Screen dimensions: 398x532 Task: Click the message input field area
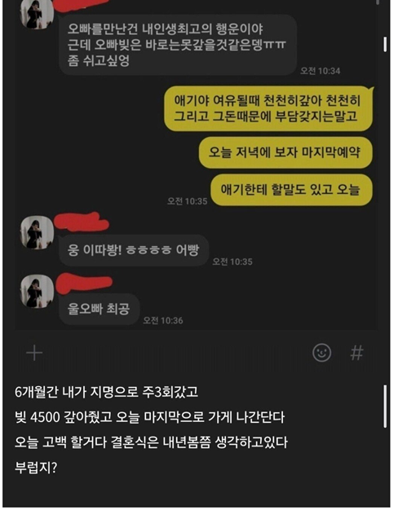point(177,353)
